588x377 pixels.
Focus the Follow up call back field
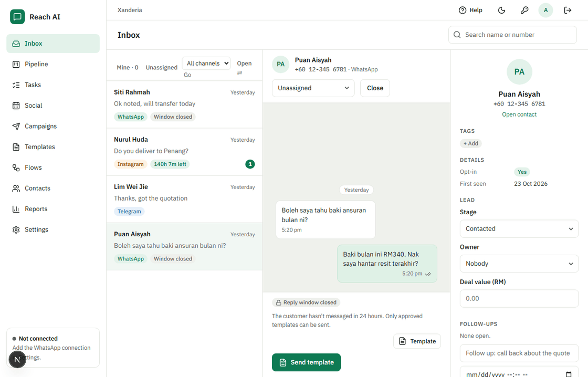point(519,353)
